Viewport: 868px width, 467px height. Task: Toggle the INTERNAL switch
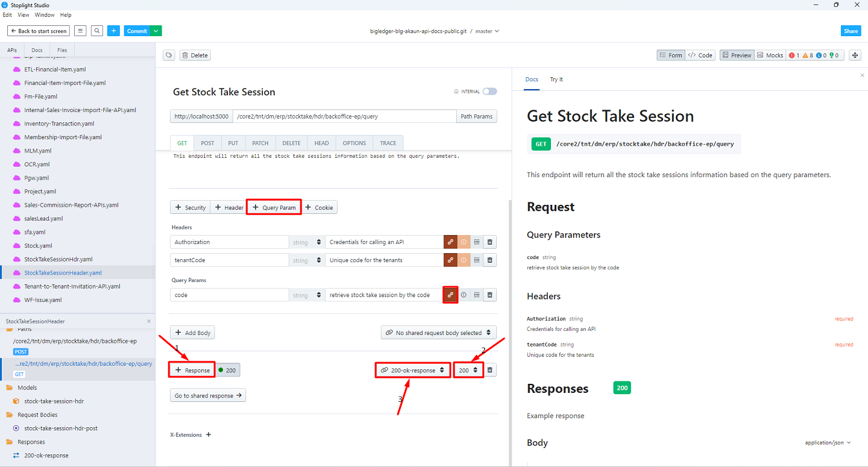489,92
